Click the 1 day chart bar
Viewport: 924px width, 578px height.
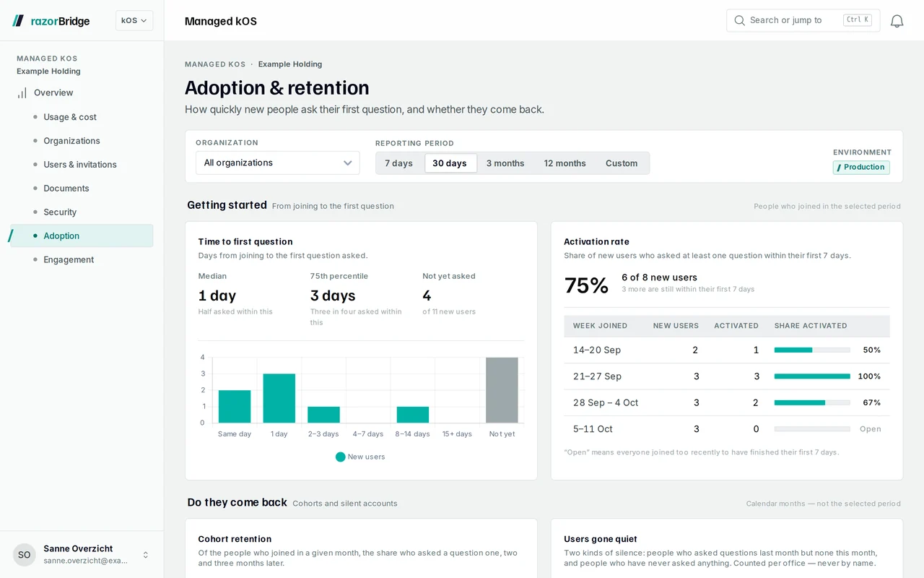coord(279,398)
